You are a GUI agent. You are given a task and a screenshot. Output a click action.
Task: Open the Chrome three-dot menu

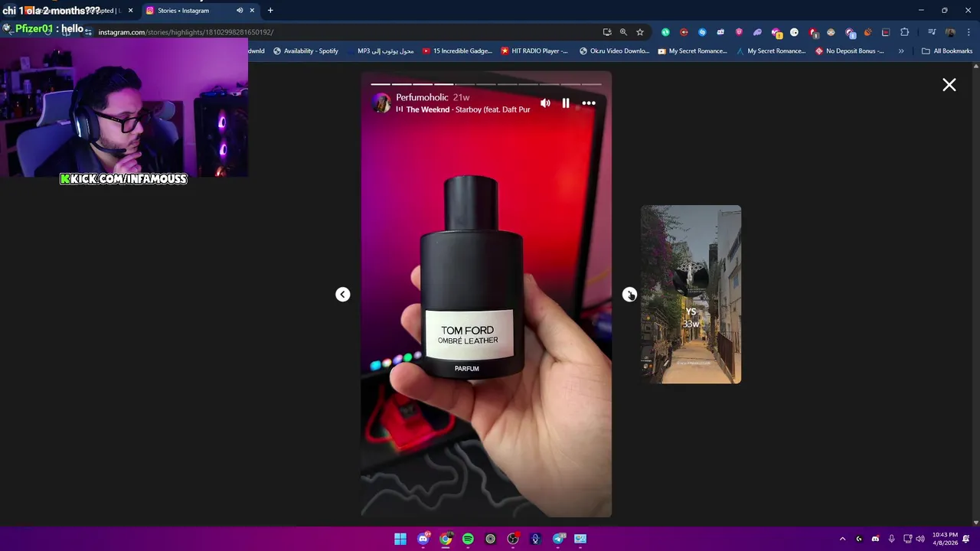[969, 32]
